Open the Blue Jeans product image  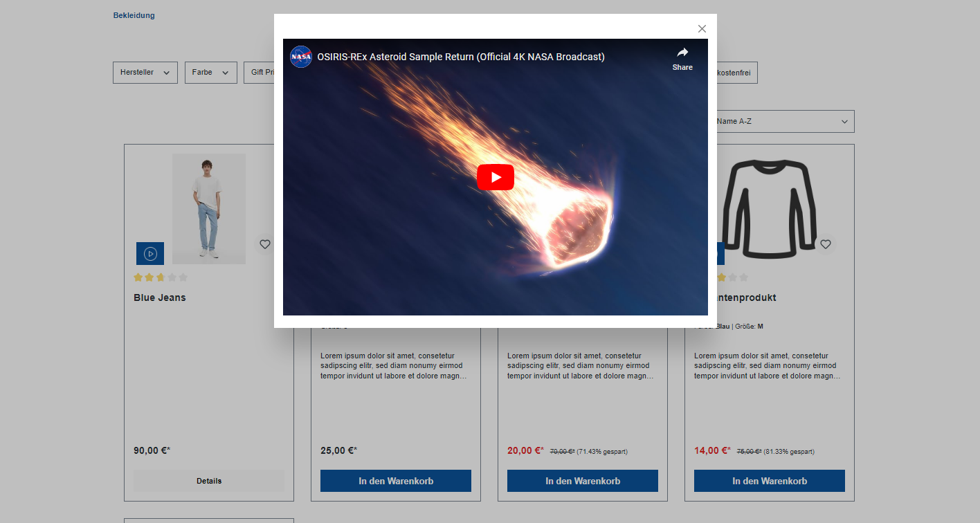tap(209, 209)
